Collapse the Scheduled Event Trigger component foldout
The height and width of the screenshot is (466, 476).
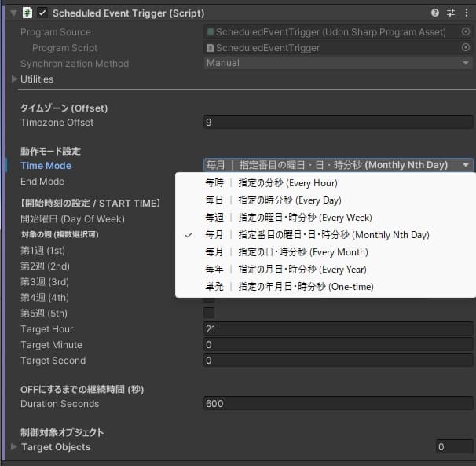[13, 13]
